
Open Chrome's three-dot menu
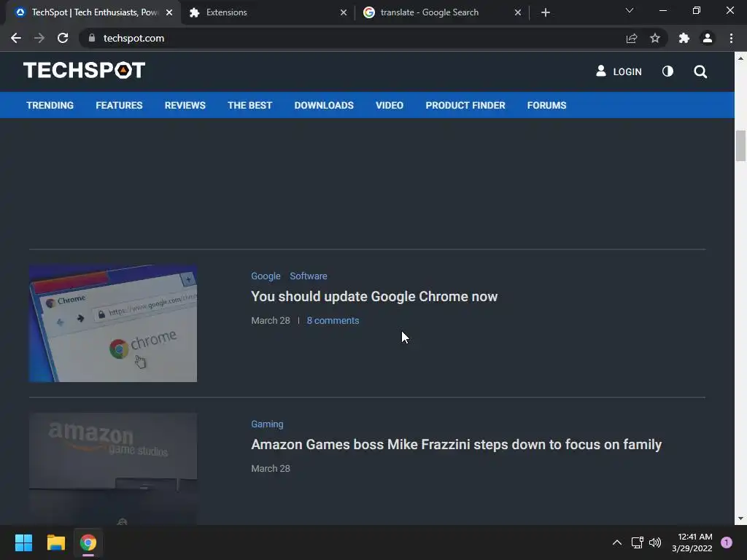point(731,38)
